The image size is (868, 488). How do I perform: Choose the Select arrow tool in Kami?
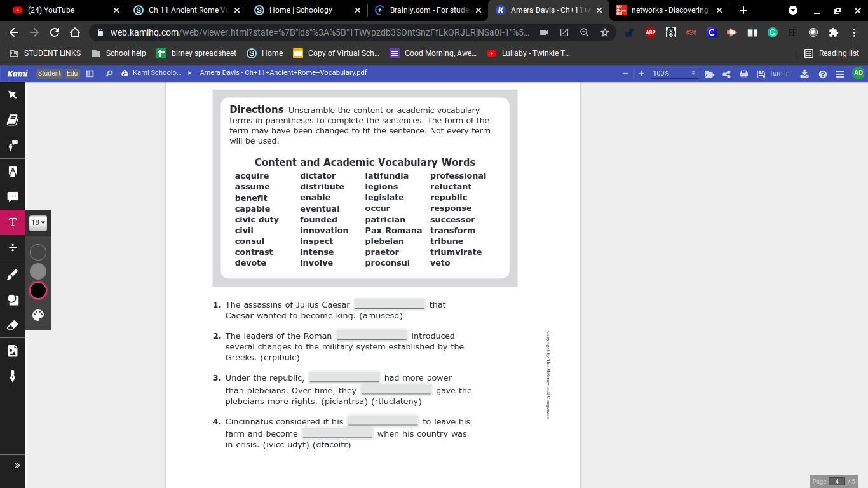point(13,95)
